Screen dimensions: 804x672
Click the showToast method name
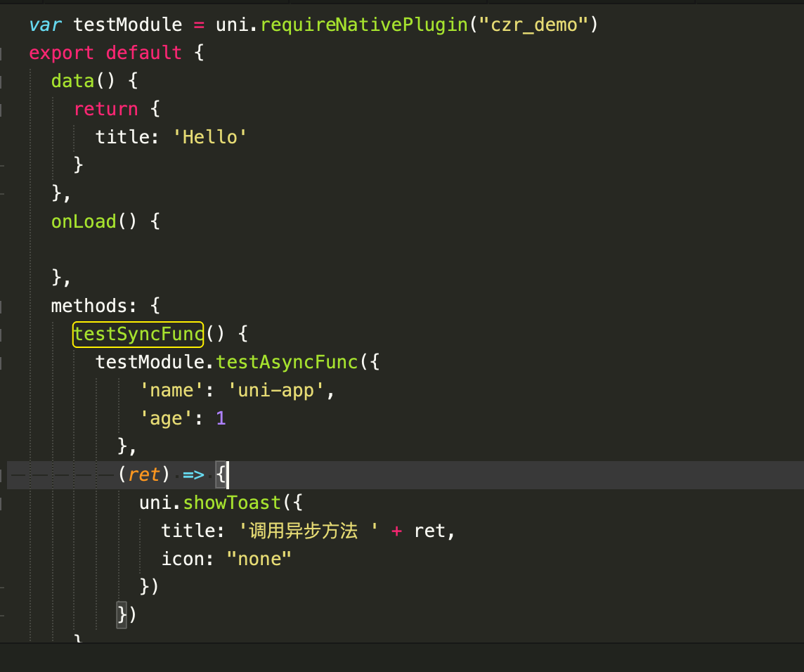tap(232, 503)
